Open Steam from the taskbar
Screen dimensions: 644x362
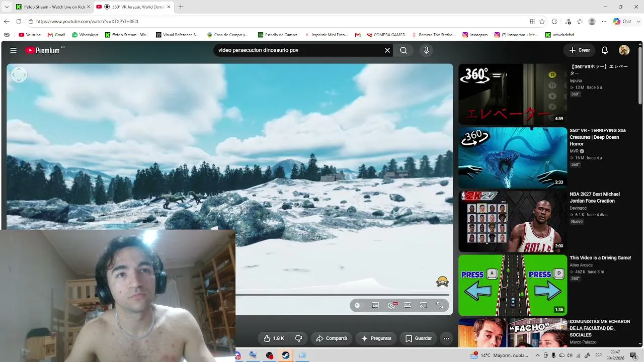[286, 355]
